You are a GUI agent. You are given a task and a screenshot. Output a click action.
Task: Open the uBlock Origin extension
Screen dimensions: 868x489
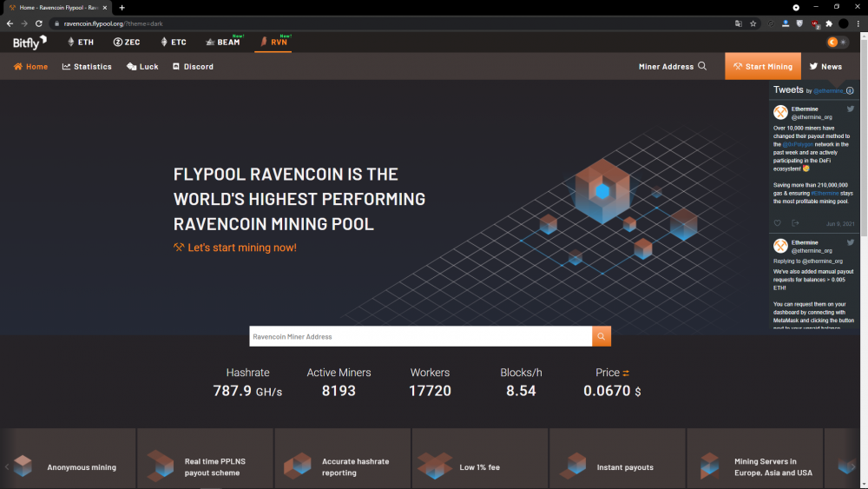(814, 23)
